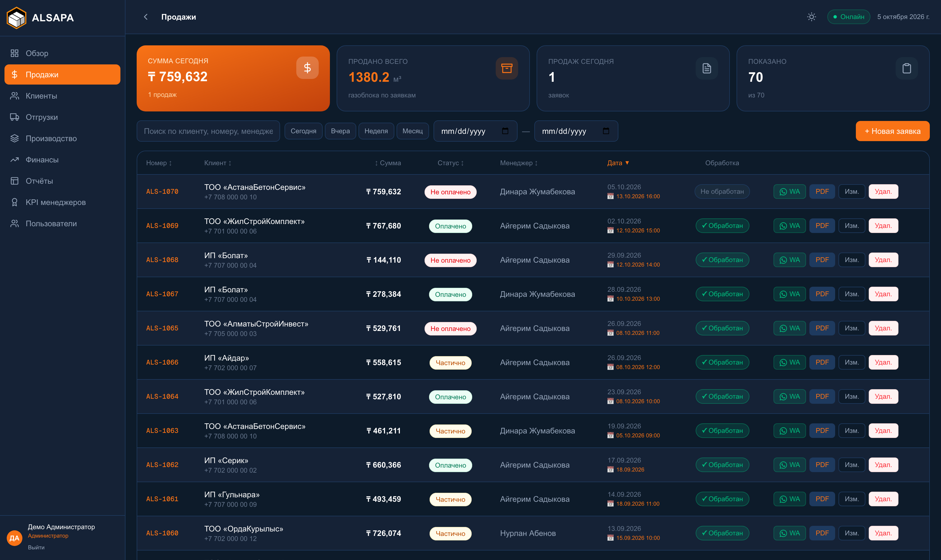Click the dollar icon on Сумма сегодня card
This screenshot has width=941, height=560.
coord(307,68)
